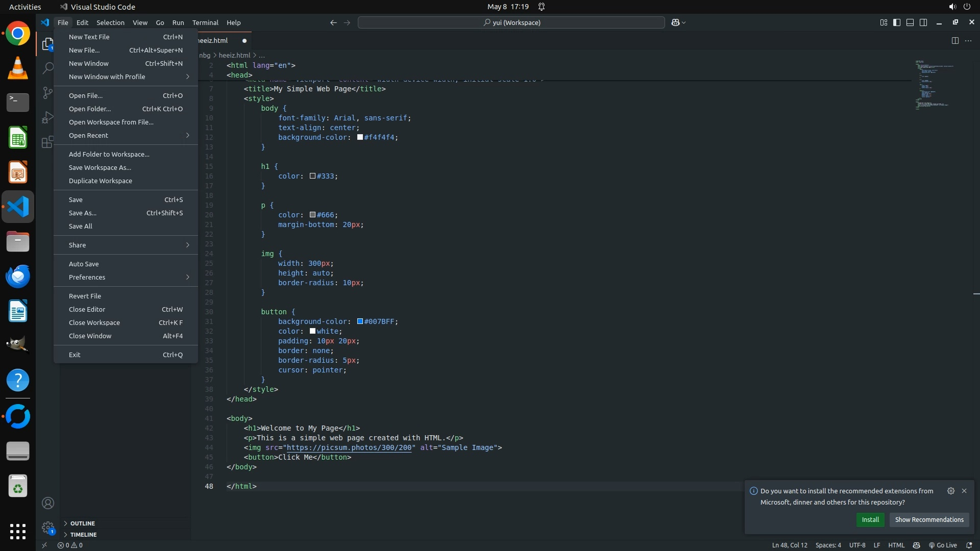Open the Terminal menu
The width and height of the screenshot is (980, 551).
(x=205, y=22)
